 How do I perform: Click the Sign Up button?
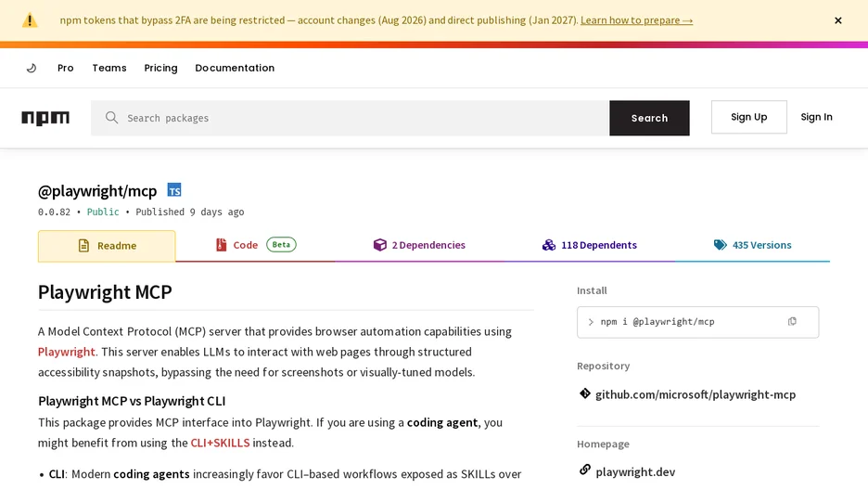749,117
